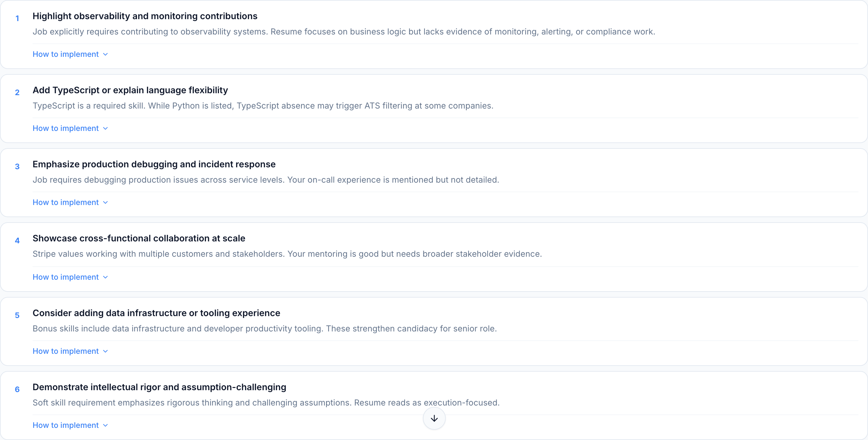
Task: Select heading Add TypeScript or explain language flexibility
Action: click(x=130, y=90)
